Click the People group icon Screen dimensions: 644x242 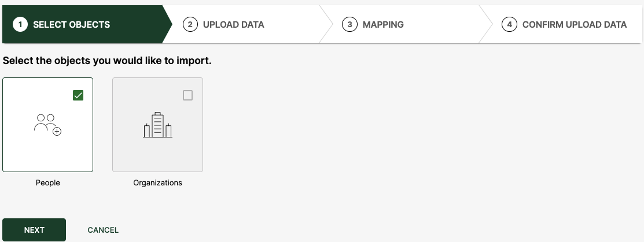tap(47, 125)
